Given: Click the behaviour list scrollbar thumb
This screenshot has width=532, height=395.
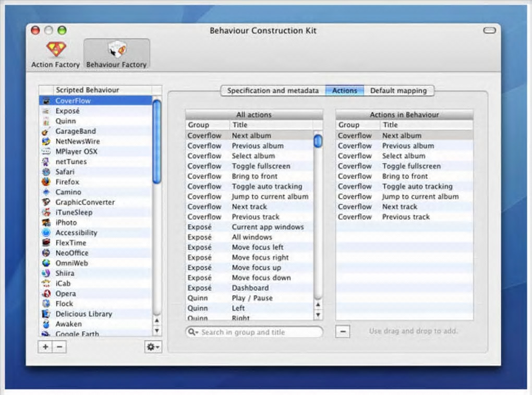Looking at the screenshot, I should point(157,141).
